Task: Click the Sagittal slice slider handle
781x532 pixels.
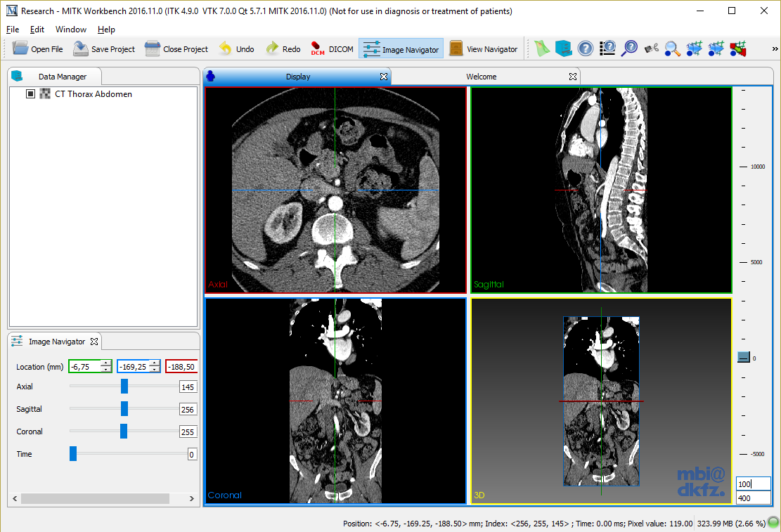Action: 124,409
